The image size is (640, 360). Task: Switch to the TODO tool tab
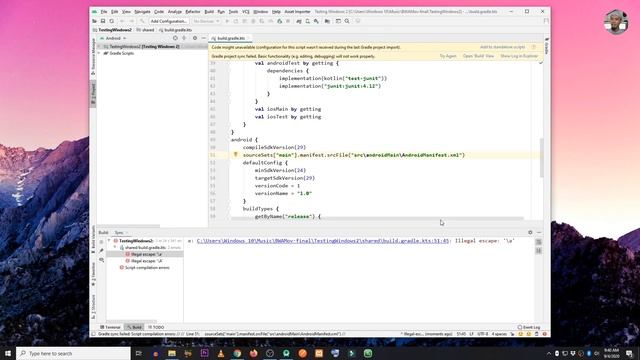156,327
